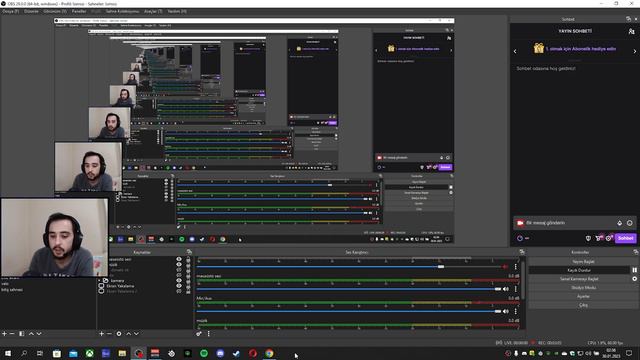
Task: Open advanced audio properties icon below mixer
Action: point(199,333)
